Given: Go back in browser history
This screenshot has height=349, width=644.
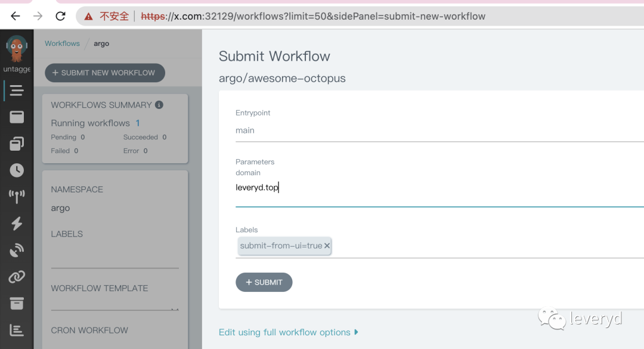Looking at the screenshot, I should click(x=15, y=16).
